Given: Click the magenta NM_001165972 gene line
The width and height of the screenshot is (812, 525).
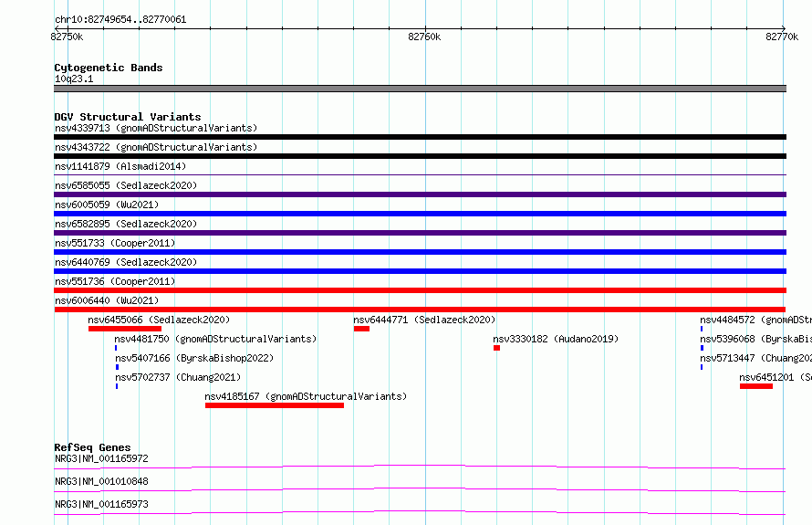Looking at the screenshot, I should coord(420,467).
